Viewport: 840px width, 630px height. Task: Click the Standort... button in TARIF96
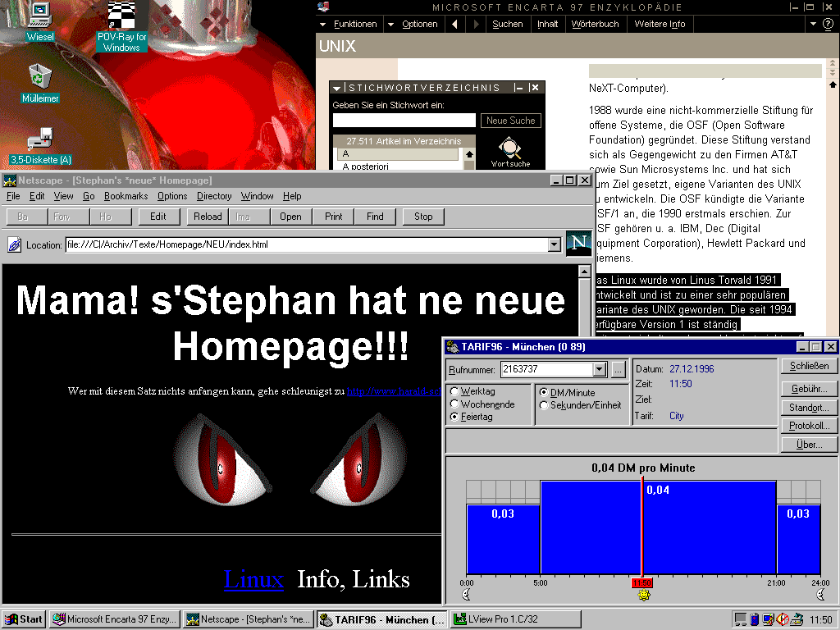[x=809, y=408]
